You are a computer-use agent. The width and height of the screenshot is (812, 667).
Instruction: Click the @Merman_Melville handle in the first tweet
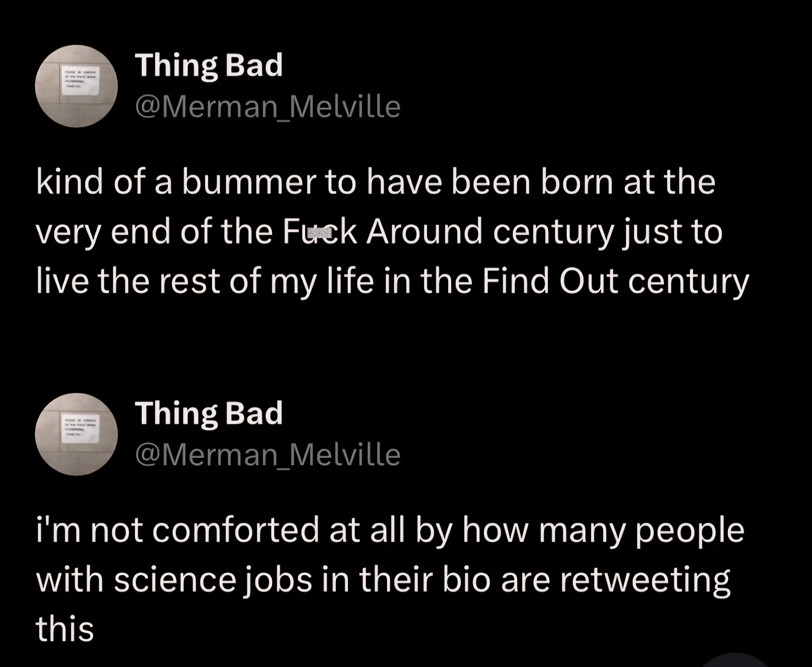(268, 107)
